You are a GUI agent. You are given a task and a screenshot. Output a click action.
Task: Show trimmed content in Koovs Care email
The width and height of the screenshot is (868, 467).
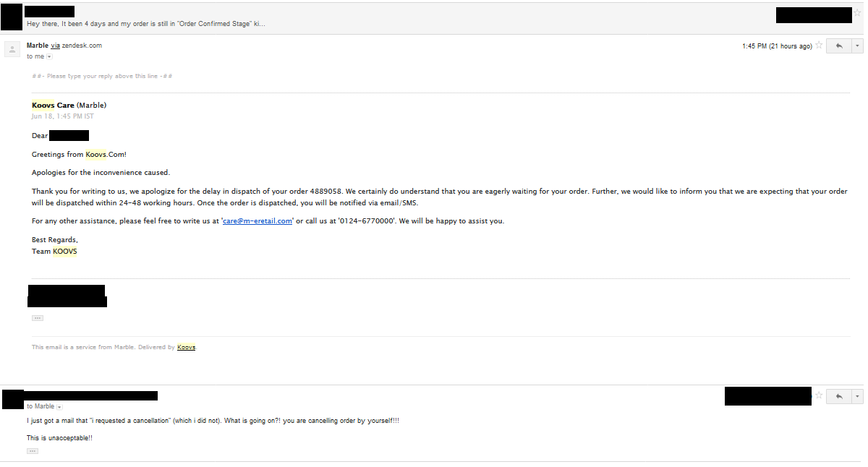[x=38, y=318]
